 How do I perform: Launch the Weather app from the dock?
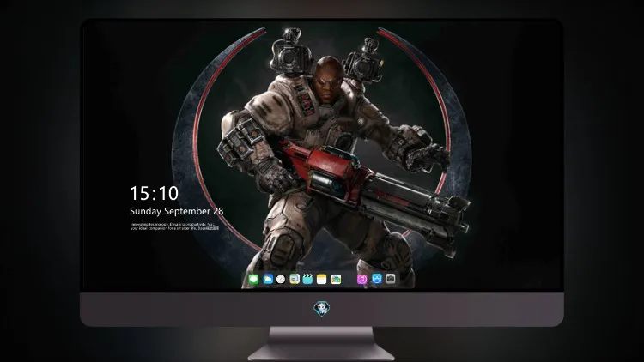tap(268, 279)
